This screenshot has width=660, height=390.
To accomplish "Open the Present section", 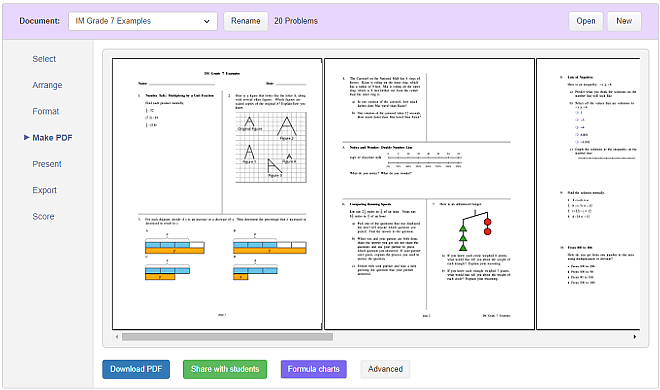I will point(47,164).
